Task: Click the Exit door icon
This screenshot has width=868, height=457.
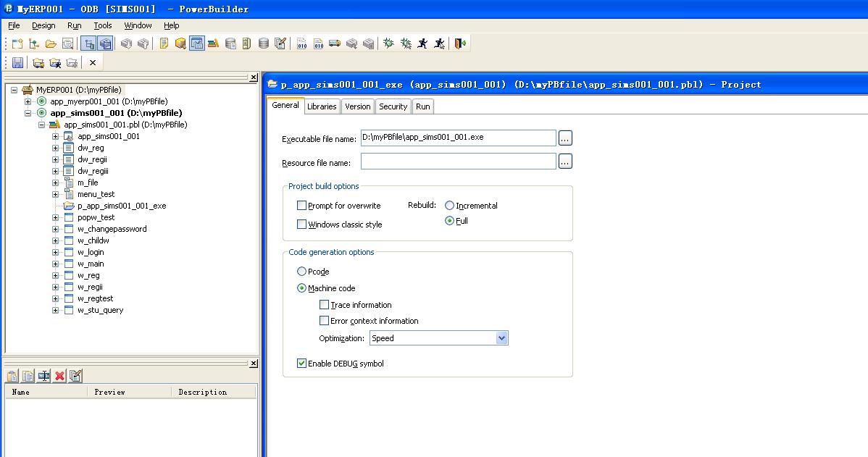Action: (x=460, y=43)
